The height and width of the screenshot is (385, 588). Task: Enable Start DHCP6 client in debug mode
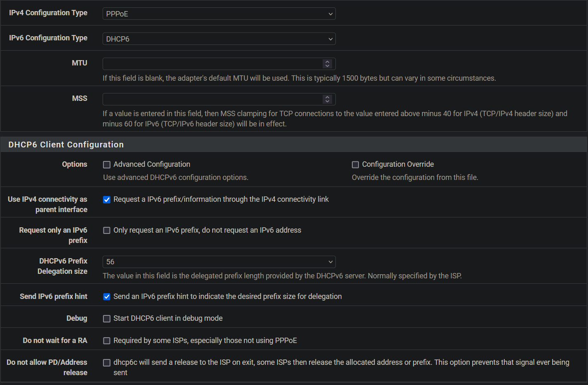tap(107, 319)
